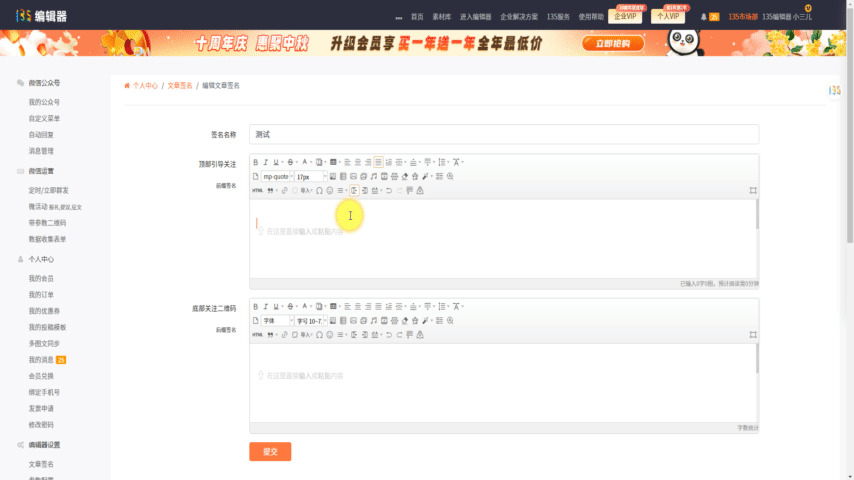Open notification bell in header
The image size is (854, 480).
pyautogui.click(x=704, y=17)
